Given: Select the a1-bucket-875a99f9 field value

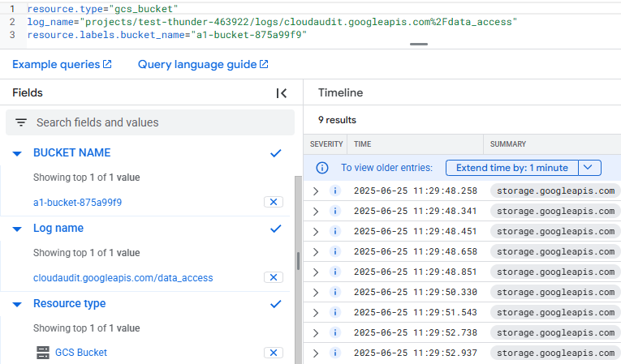Looking at the screenshot, I should pos(78,203).
